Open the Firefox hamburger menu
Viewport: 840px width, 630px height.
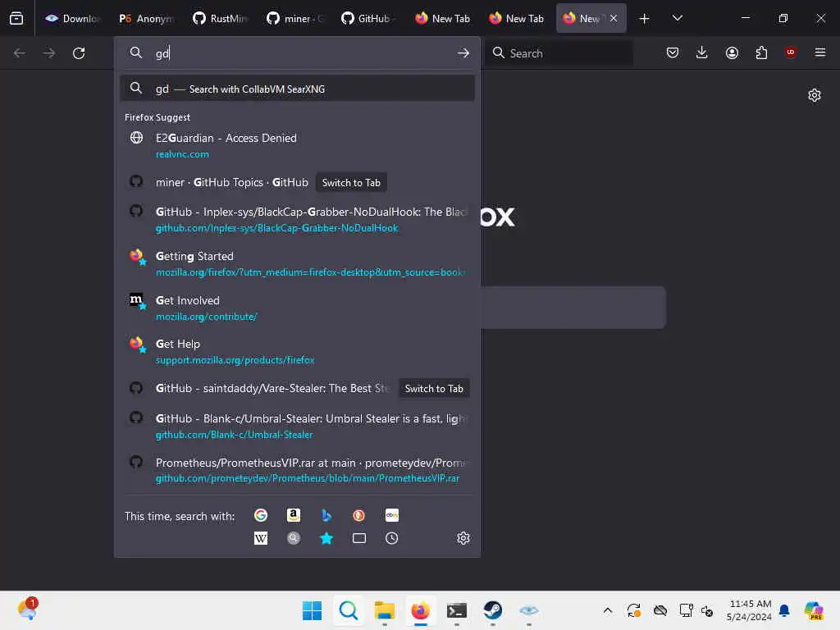click(x=820, y=52)
